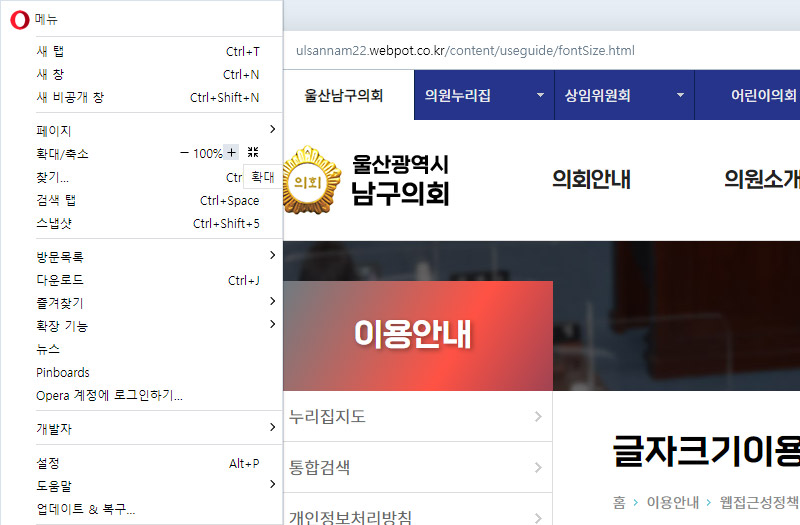Select the 울산남구의회 tab

click(349, 95)
